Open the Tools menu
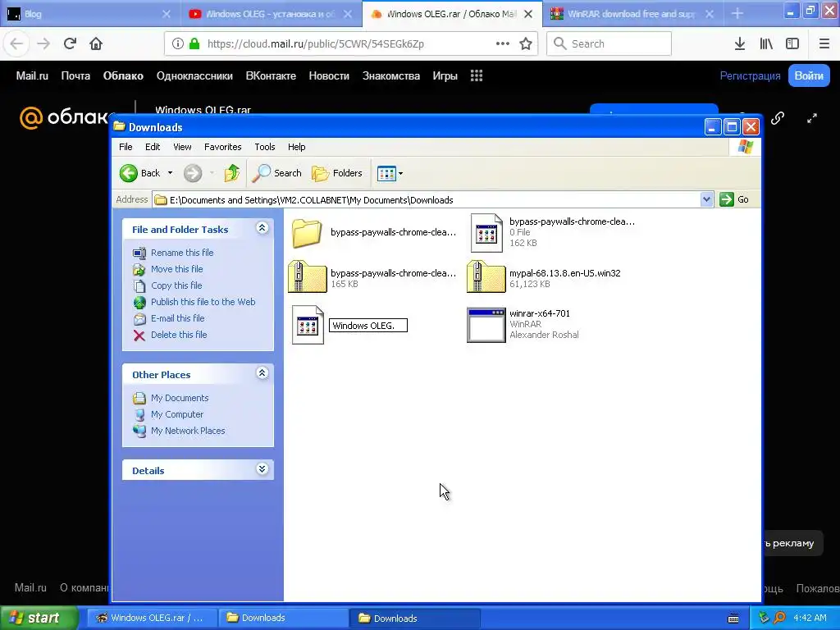Image resolution: width=840 pixels, height=630 pixels. (265, 147)
